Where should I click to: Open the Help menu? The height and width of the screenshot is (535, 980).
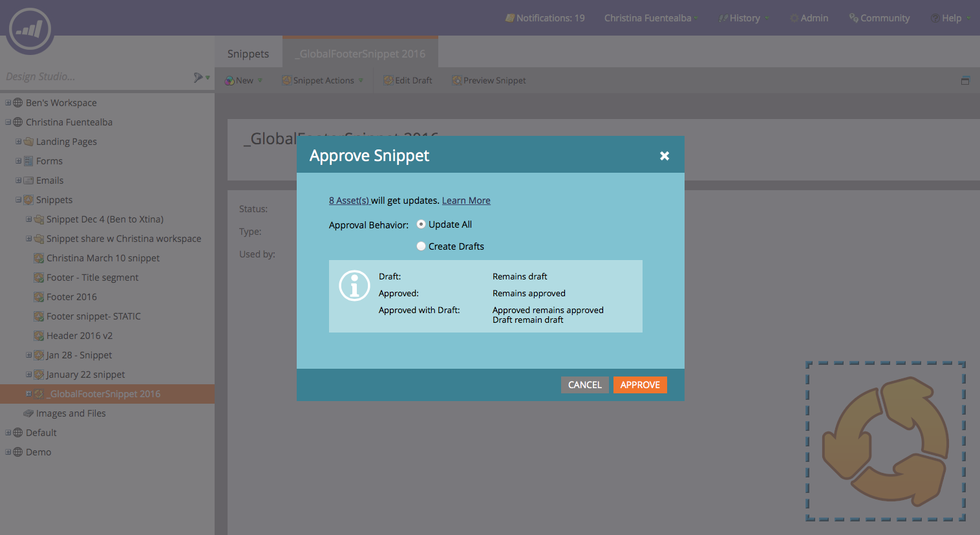tap(950, 18)
